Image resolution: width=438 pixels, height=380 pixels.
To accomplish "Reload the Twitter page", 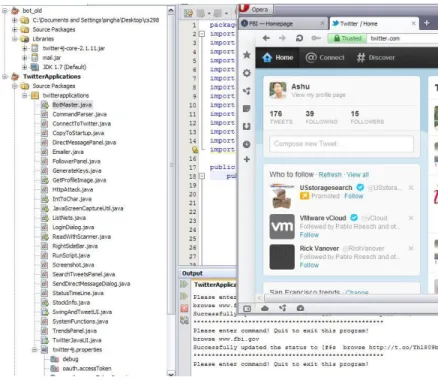I will pyautogui.click(x=299, y=38).
